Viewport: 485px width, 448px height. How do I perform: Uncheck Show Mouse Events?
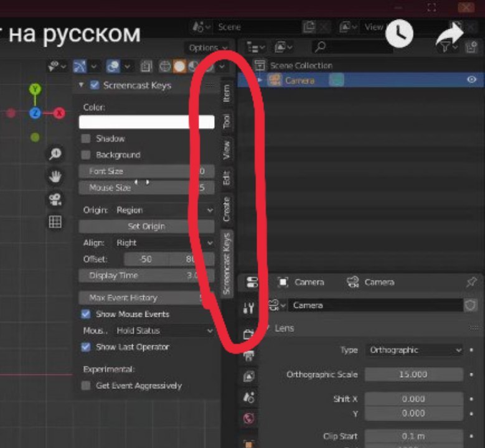(86, 314)
